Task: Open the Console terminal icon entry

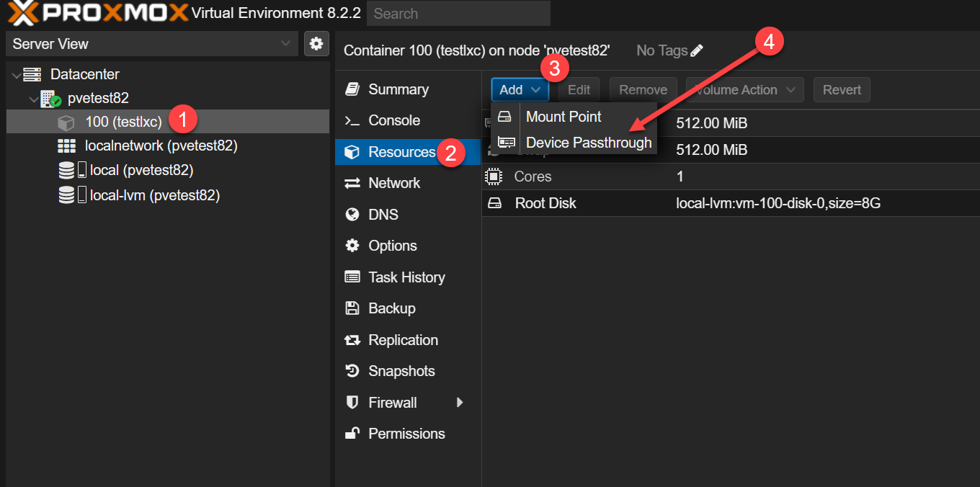Action: 352,121
